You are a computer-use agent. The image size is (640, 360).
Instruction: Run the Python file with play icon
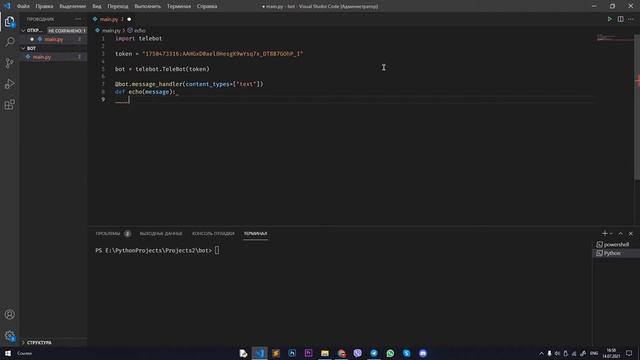point(609,19)
